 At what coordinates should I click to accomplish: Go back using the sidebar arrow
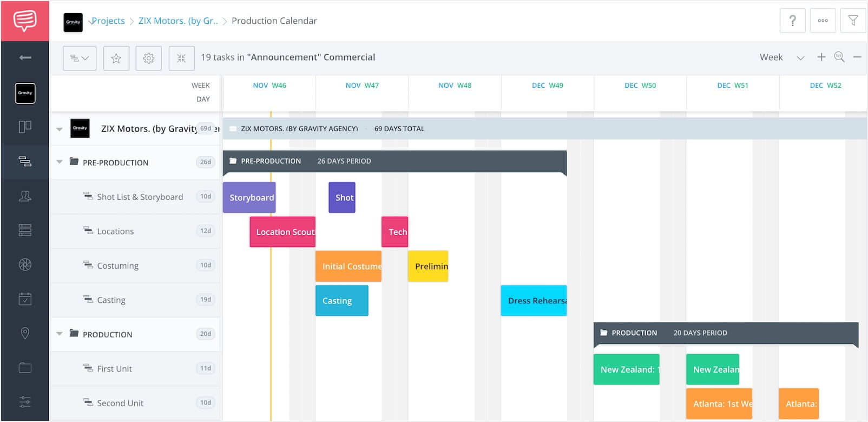pos(25,57)
